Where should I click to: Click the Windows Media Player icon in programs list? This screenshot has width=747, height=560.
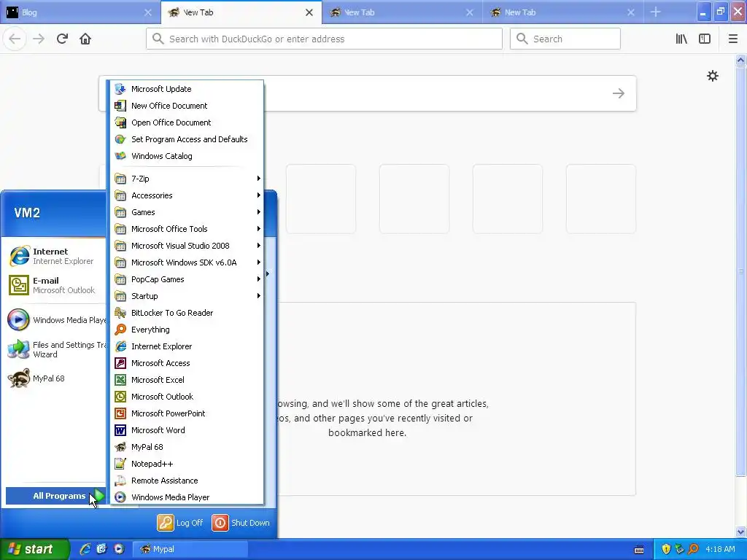click(120, 497)
